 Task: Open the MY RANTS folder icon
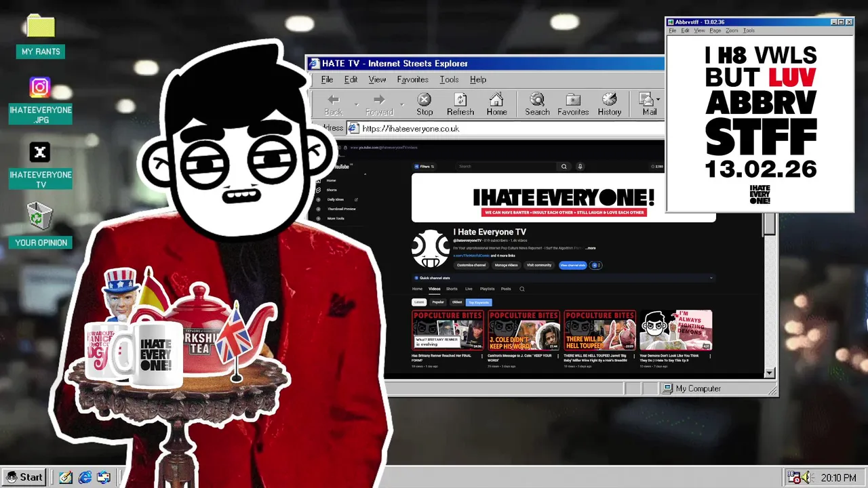pos(41,26)
